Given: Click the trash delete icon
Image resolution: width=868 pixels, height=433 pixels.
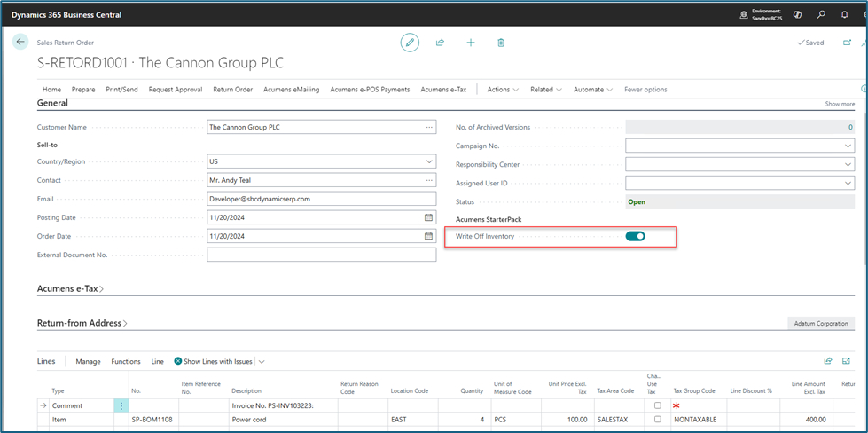Looking at the screenshot, I should pyautogui.click(x=501, y=43).
